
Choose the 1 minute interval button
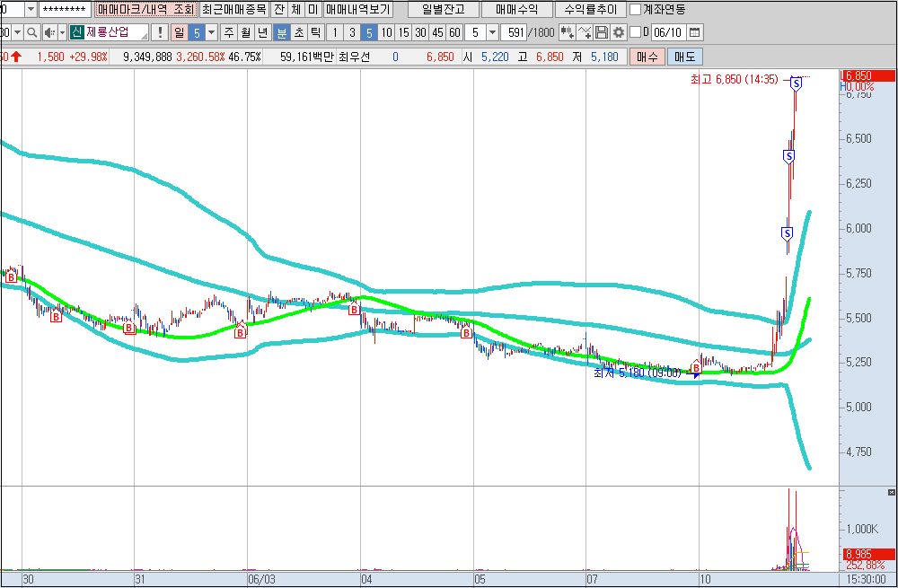[x=335, y=32]
